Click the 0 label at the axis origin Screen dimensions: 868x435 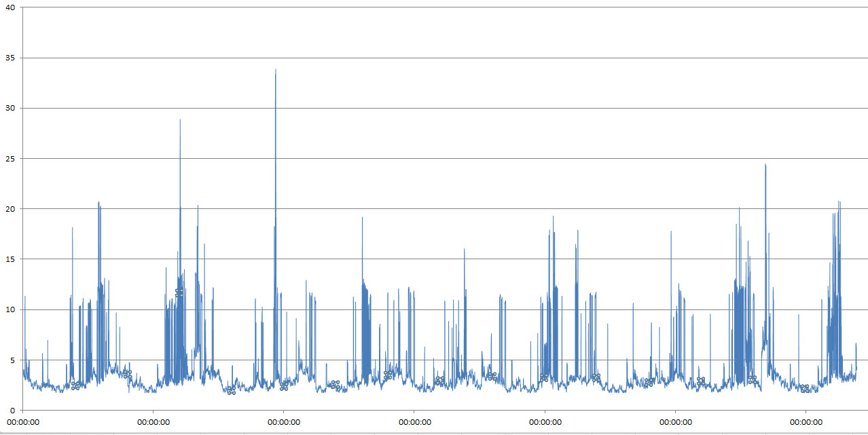13,411
